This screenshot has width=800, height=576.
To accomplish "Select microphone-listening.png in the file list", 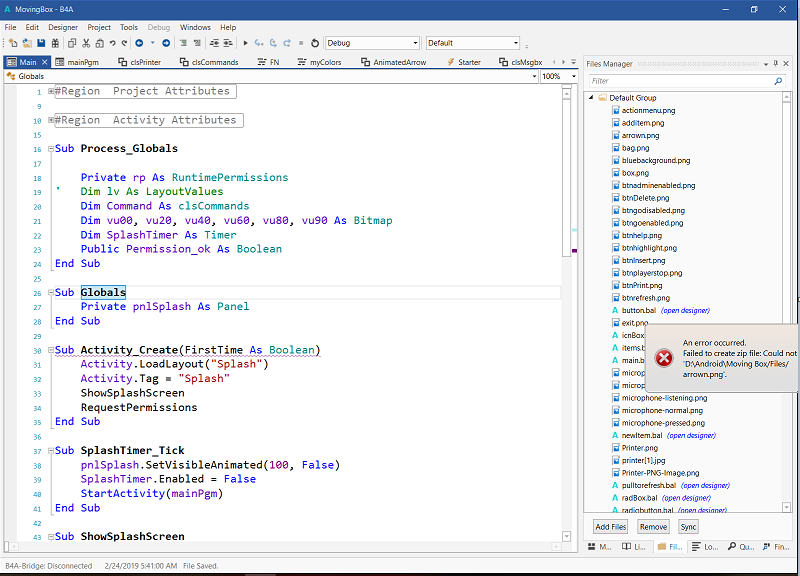I will point(664,398).
